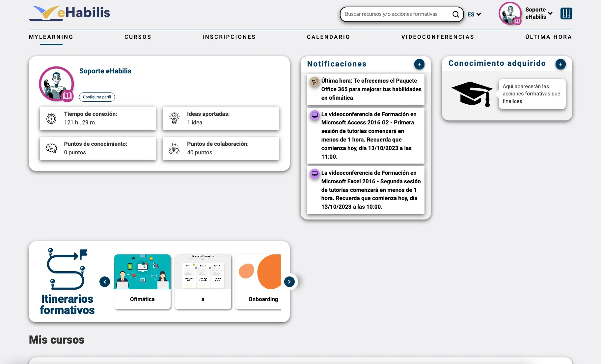601x364 pixels.
Task: Click the collaboration points icon
Action: (174, 148)
